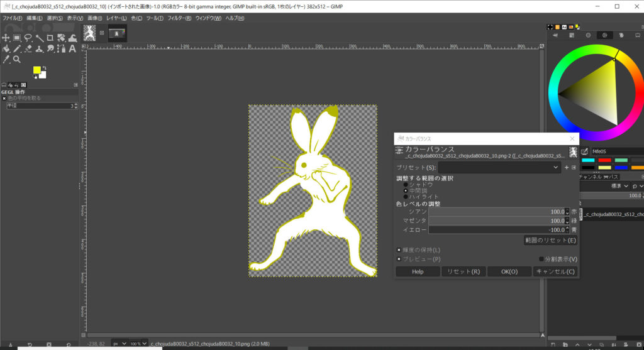This screenshot has width=644, height=350.
Task: Select the Free Select lasso tool
Action: (28, 38)
